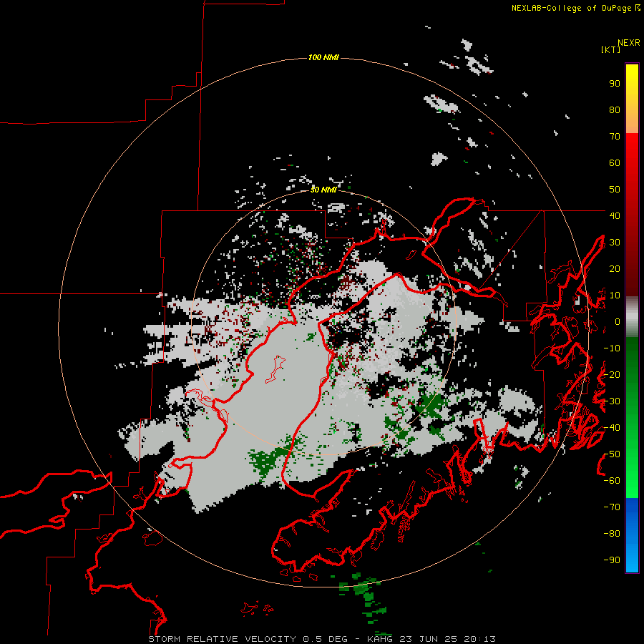Click the positive 40 scale value
Image resolution: width=644 pixels, height=644 pixels.
(615, 216)
